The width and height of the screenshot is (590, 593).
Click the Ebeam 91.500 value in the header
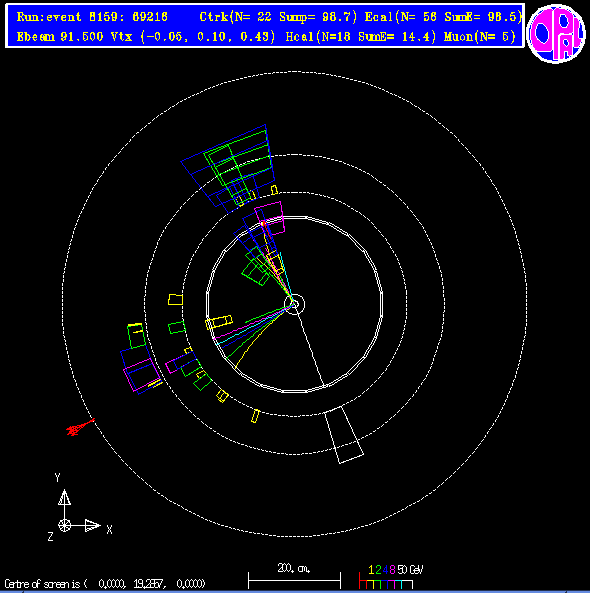[x=60, y=37]
